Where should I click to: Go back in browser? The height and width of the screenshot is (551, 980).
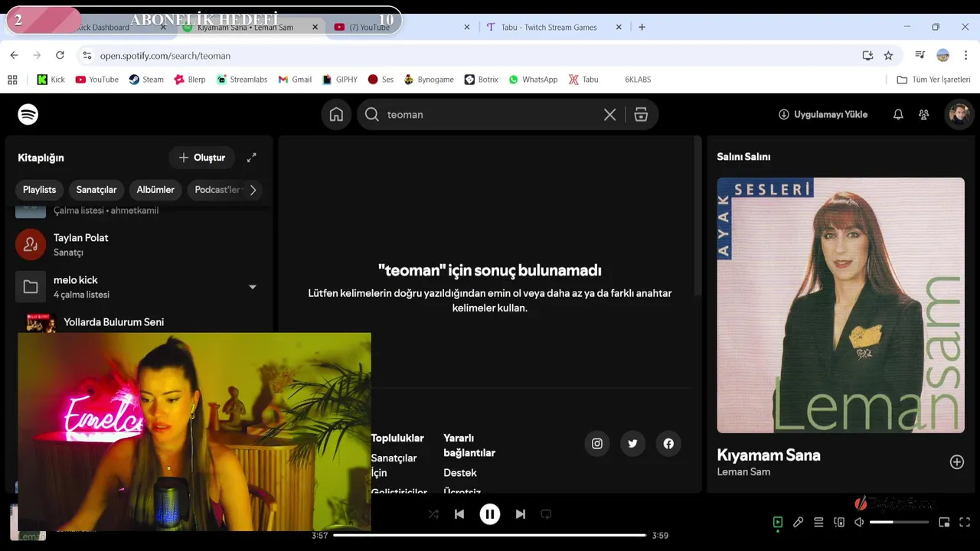(x=14, y=55)
